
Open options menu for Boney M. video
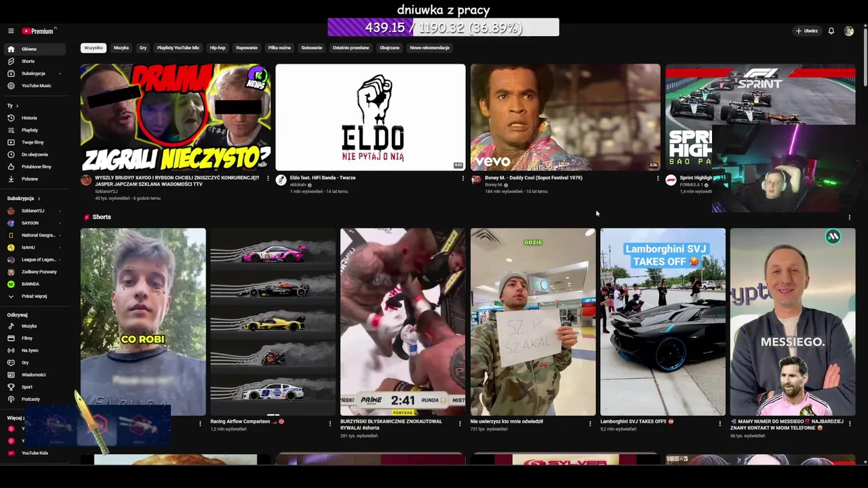pos(658,178)
